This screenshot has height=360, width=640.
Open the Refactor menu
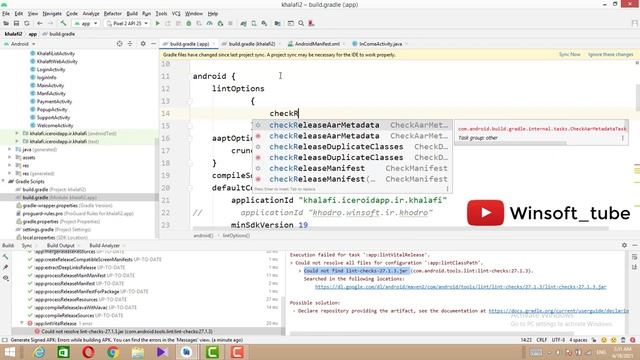coord(112,13)
